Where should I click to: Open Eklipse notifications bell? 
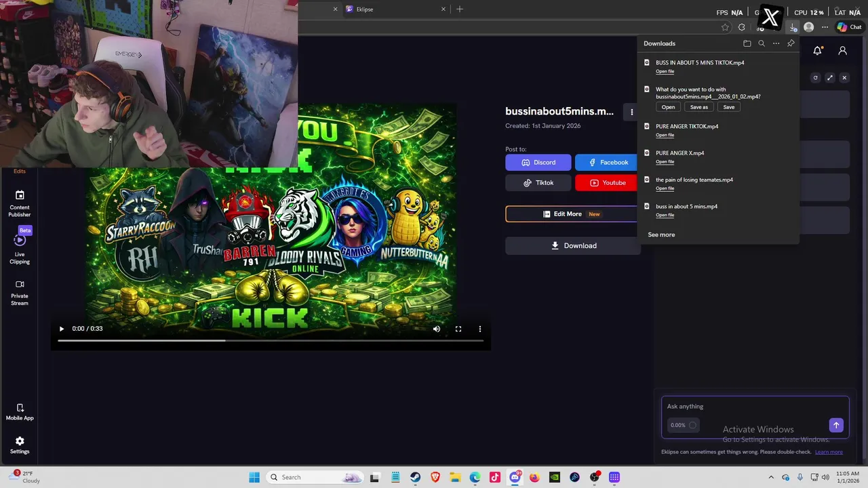(x=818, y=51)
